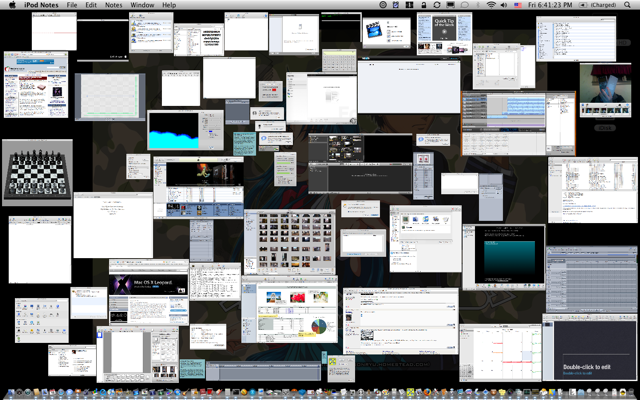The width and height of the screenshot is (640, 400).
Task: Select the Font Book typeface preview window
Action: tap(199, 40)
